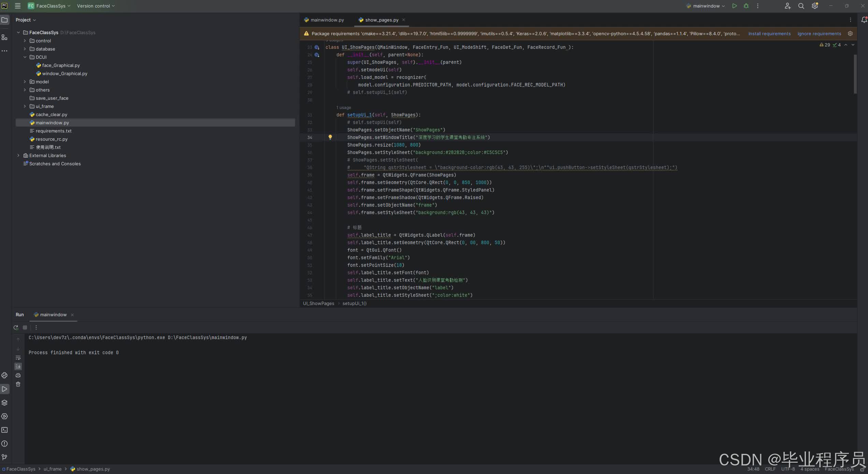Collapse the DCUI folder
This screenshot has width=868, height=474.
click(25, 57)
